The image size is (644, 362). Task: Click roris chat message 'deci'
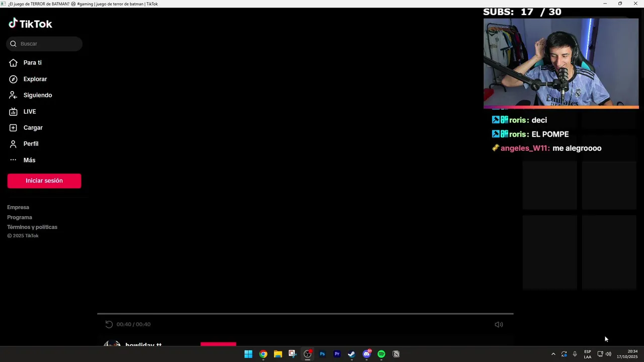539,120
